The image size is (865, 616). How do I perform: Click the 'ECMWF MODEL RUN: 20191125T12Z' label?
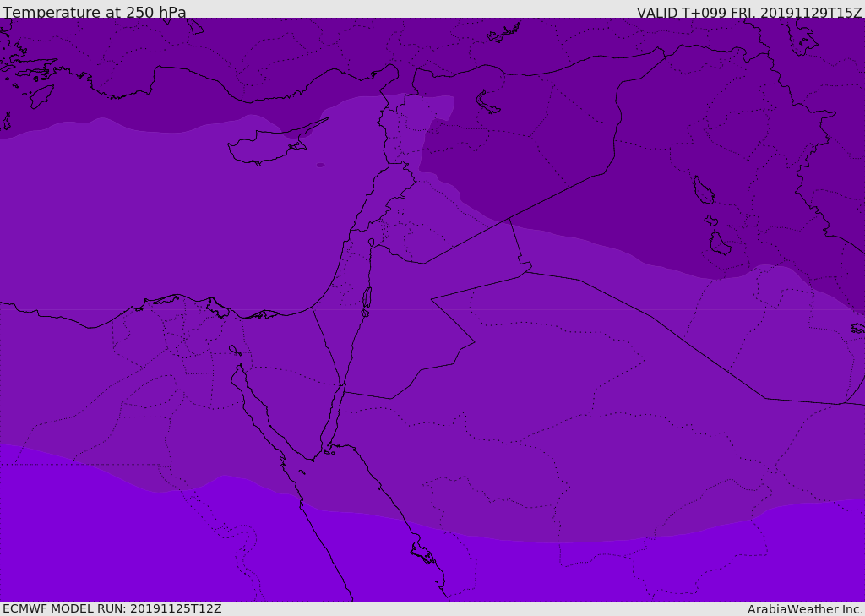(x=112, y=608)
